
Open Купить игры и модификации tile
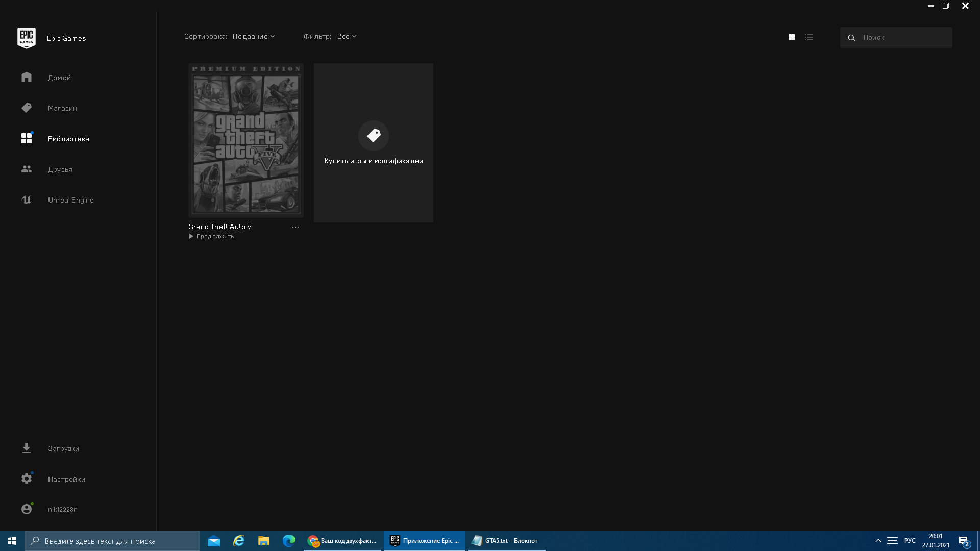click(374, 143)
